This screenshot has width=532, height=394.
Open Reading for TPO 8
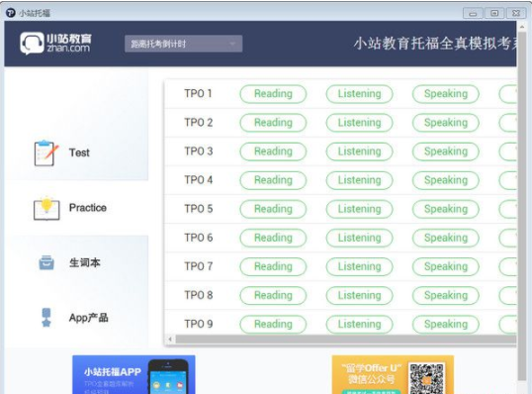point(273,295)
